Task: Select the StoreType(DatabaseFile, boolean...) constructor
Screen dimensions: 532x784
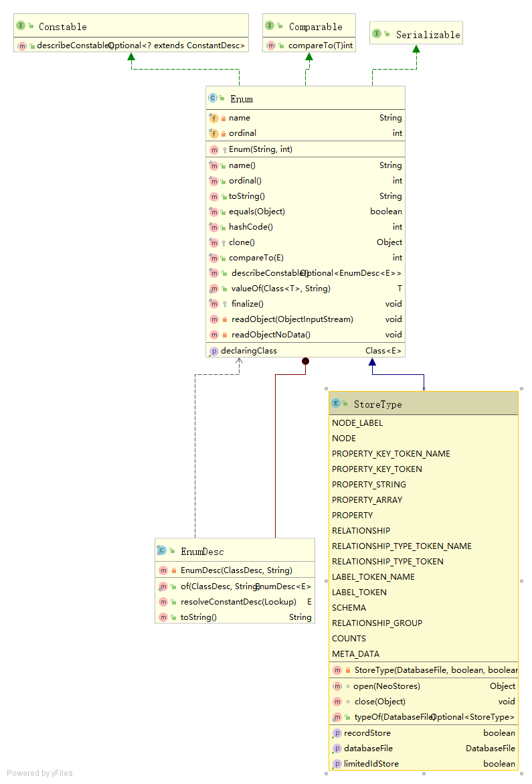Action: coord(424,670)
